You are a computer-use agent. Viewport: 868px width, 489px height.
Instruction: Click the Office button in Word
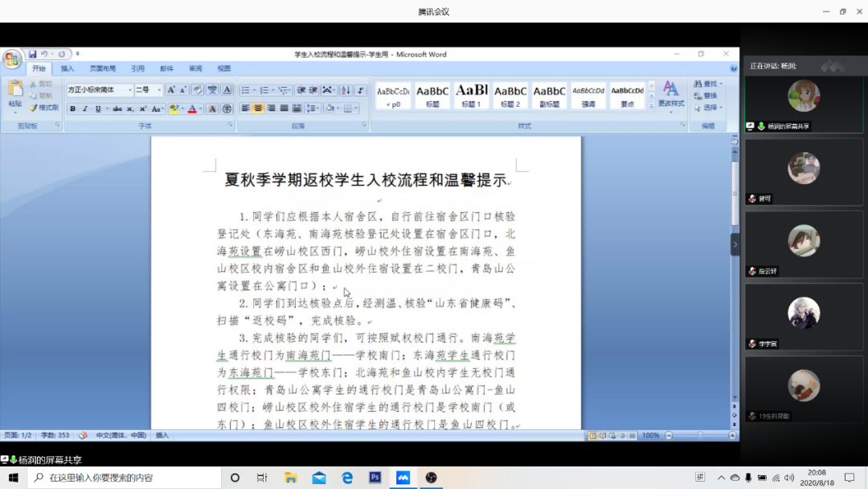coord(12,59)
